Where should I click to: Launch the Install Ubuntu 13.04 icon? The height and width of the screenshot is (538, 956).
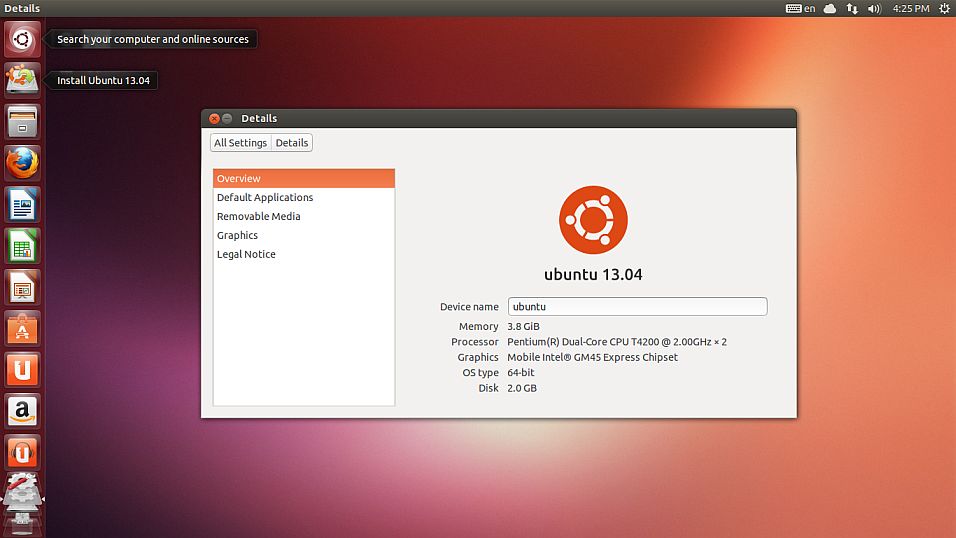(x=22, y=80)
